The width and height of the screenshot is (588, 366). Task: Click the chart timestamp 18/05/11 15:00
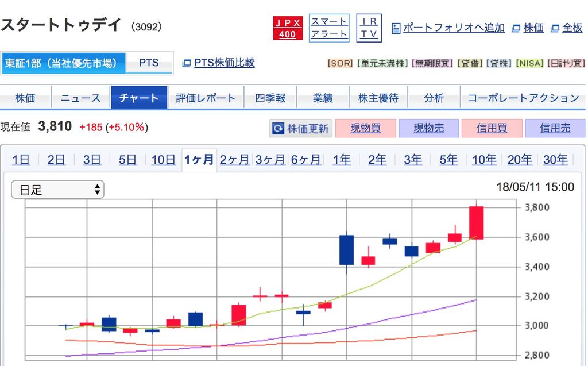tap(535, 187)
